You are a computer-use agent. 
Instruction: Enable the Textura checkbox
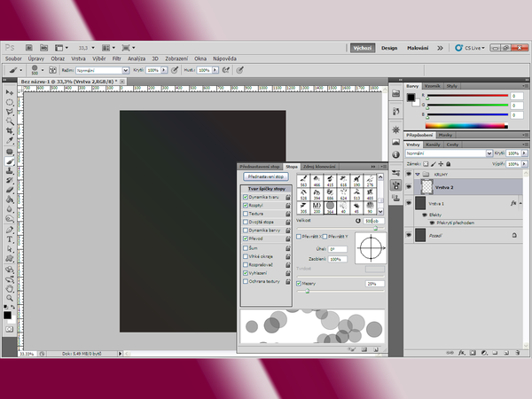tap(246, 214)
